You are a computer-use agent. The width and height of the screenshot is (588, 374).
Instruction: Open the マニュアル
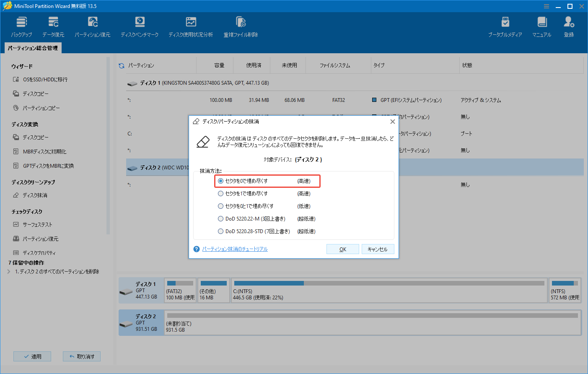(541, 25)
